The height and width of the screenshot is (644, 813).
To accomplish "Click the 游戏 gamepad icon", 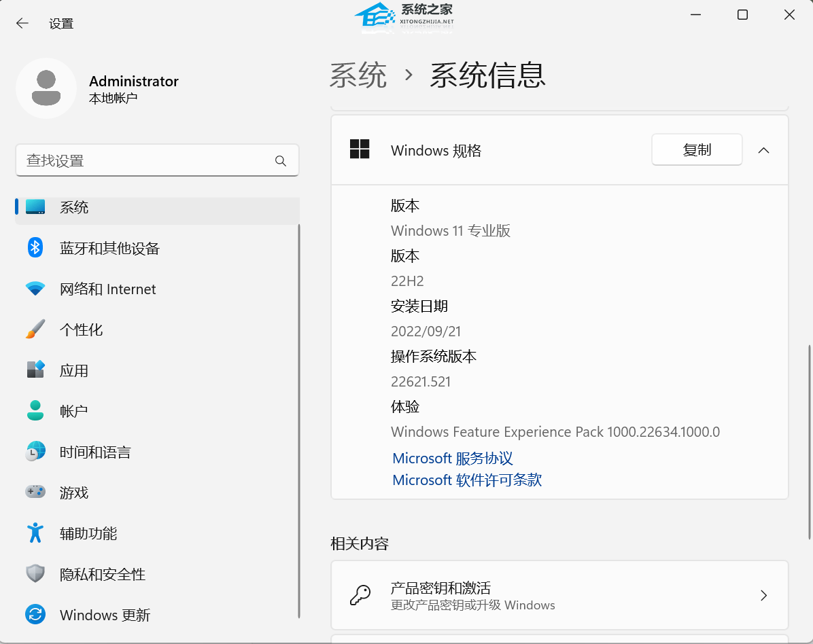I will (35, 493).
